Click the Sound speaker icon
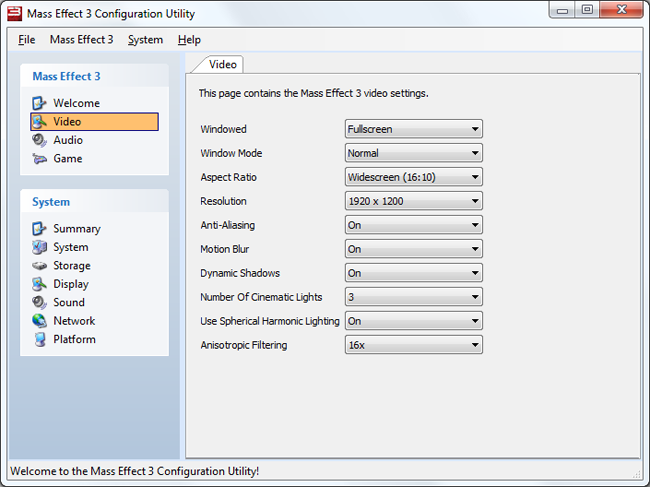 [39, 303]
